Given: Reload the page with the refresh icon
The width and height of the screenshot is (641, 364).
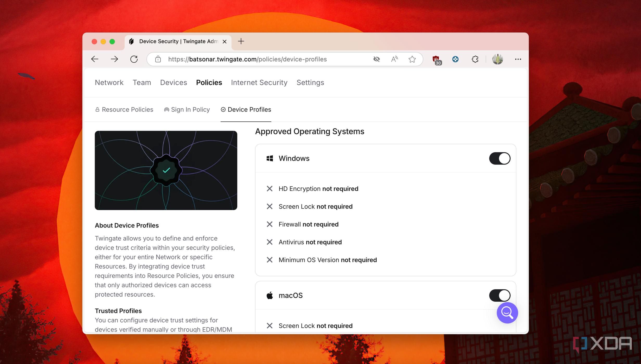Looking at the screenshot, I should 134,59.
